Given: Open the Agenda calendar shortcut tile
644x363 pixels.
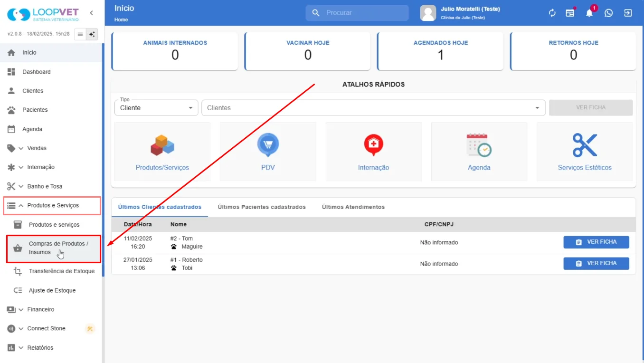Looking at the screenshot, I should coord(479,152).
